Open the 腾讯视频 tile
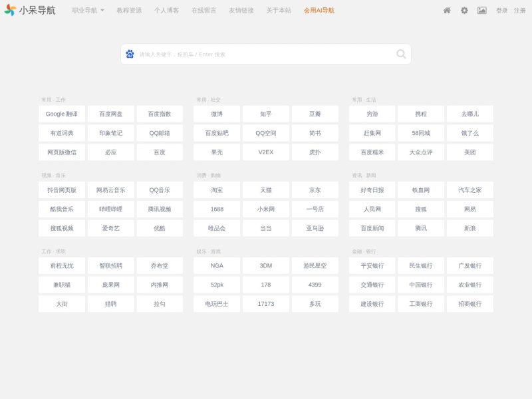Image resolution: width=532 pixels, height=399 pixels. point(160,209)
